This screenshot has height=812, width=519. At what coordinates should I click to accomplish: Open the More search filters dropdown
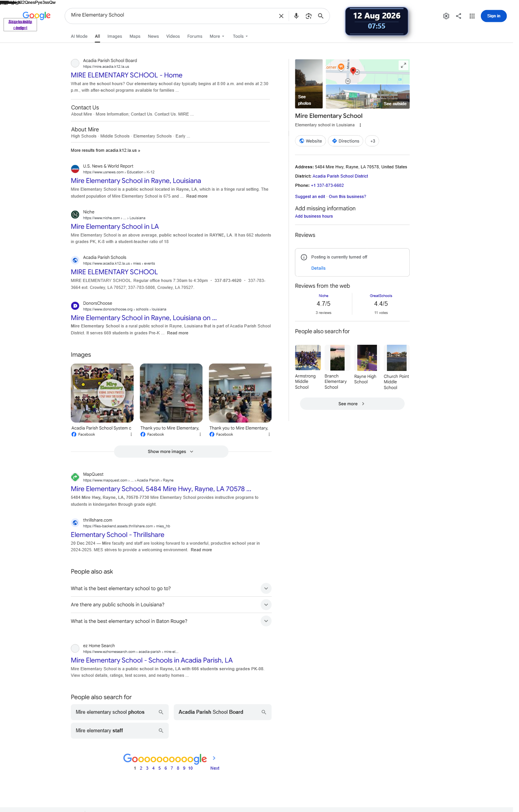click(217, 37)
